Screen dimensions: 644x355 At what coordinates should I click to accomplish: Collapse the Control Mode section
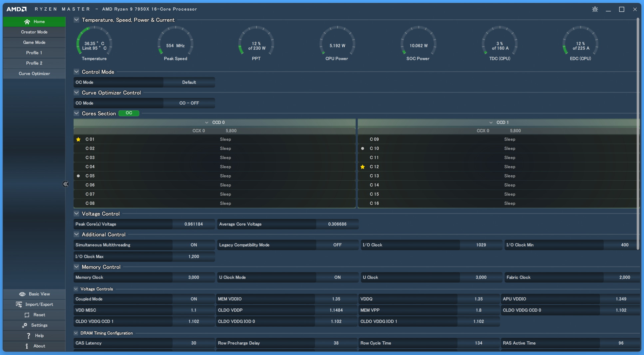click(77, 72)
